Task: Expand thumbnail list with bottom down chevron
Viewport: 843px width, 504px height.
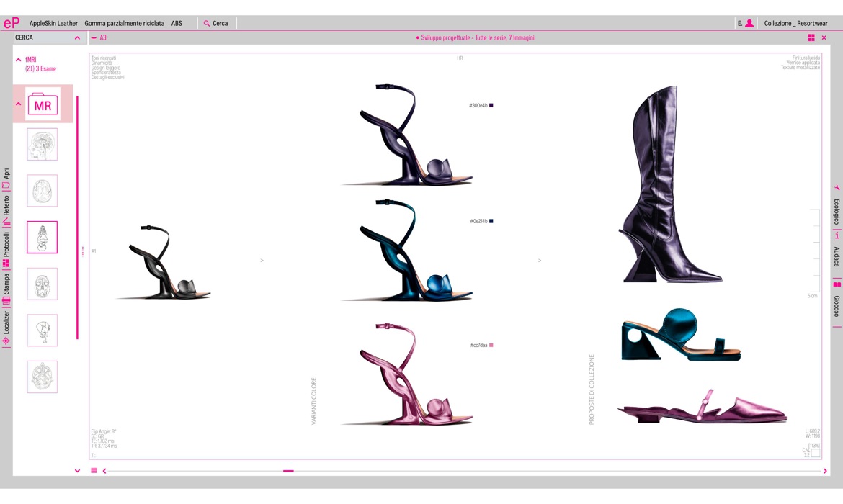Action: coord(77,471)
